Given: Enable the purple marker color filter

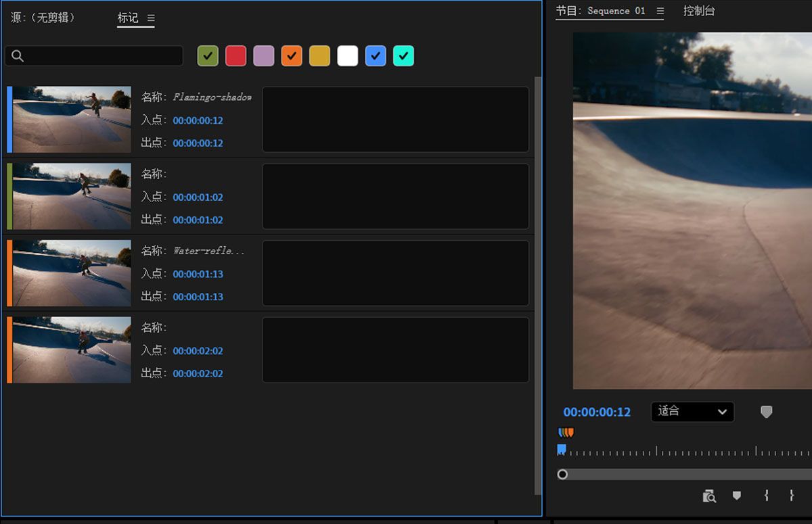Looking at the screenshot, I should point(263,55).
